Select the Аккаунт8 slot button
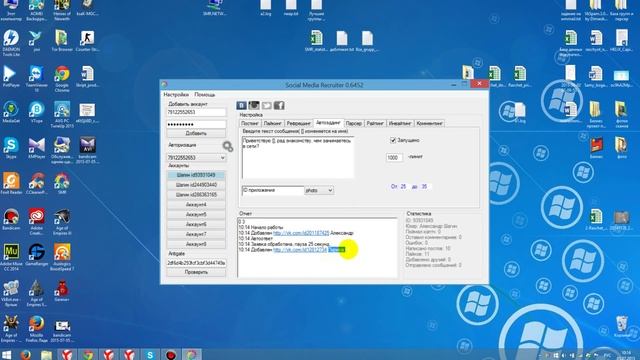Screen dimensions: 640x360 point(196,244)
